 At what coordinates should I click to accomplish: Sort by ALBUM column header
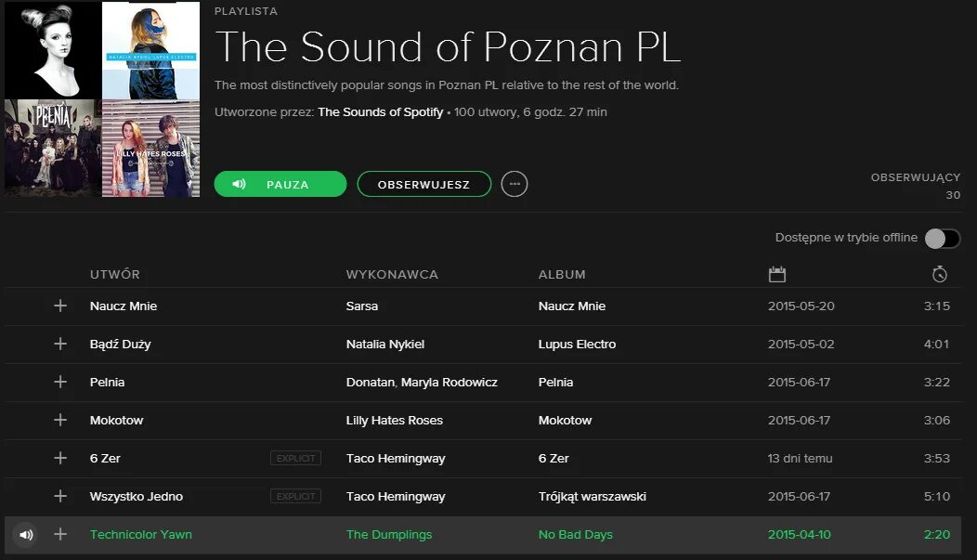point(562,274)
